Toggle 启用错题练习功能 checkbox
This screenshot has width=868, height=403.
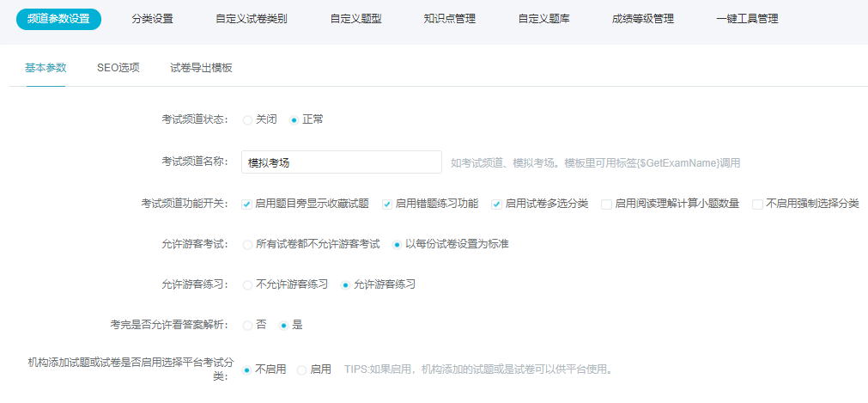pos(387,205)
